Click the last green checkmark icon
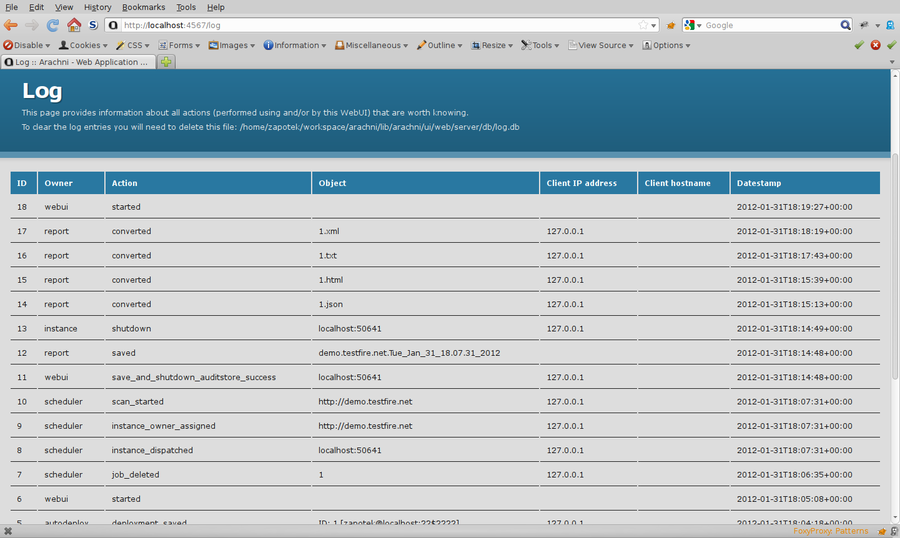 (x=891, y=45)
